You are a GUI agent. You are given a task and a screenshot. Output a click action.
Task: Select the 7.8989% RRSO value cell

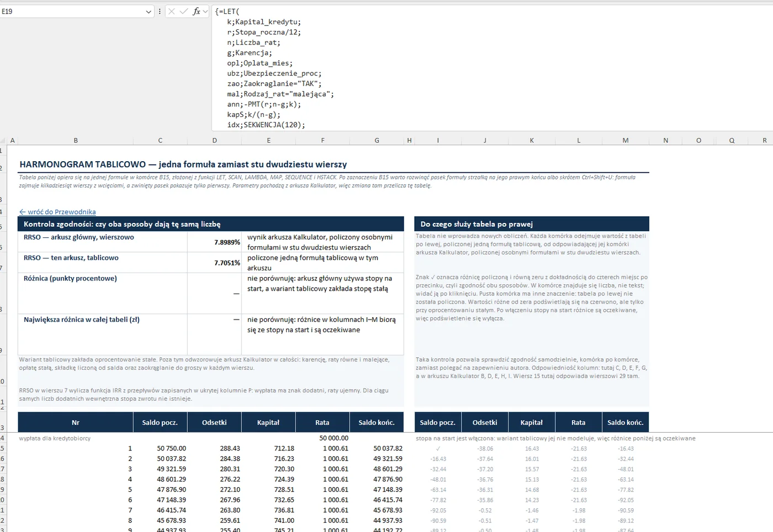214,242
